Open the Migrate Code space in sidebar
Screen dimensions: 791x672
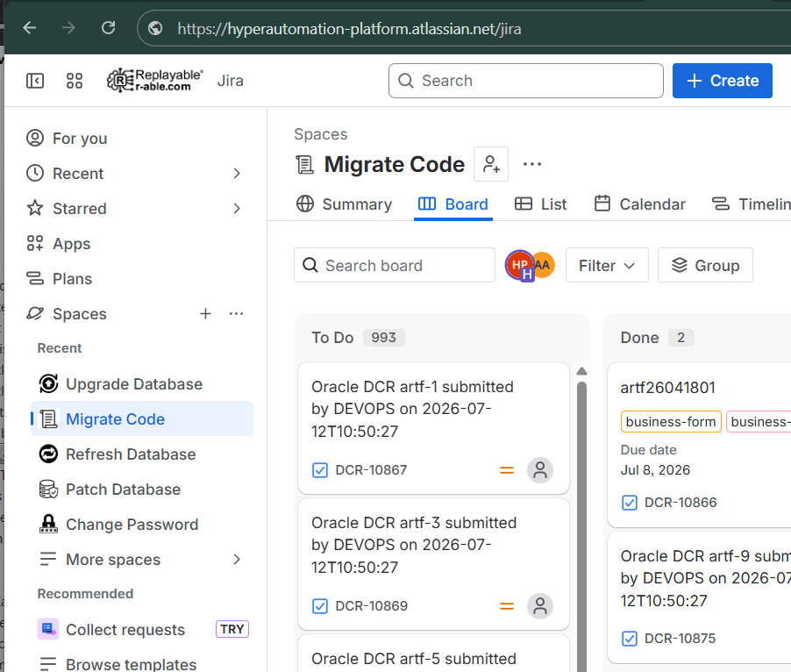tap(142, 418)
